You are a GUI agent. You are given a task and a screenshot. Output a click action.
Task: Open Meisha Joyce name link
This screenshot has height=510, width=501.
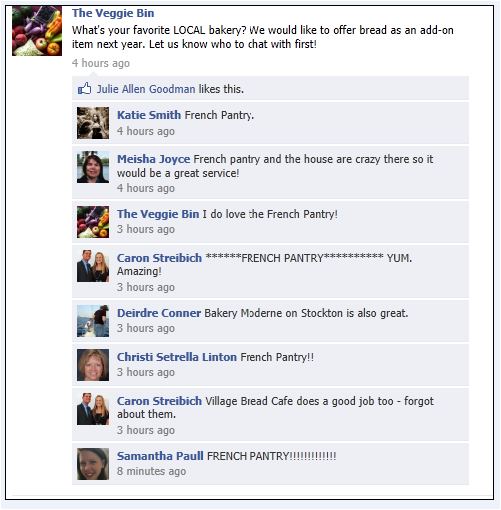pos(153,159)
